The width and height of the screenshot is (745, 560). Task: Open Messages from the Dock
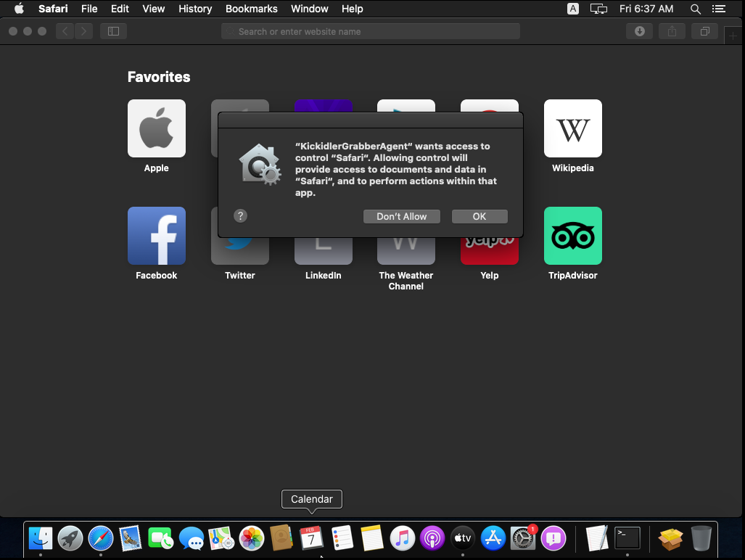191,539
